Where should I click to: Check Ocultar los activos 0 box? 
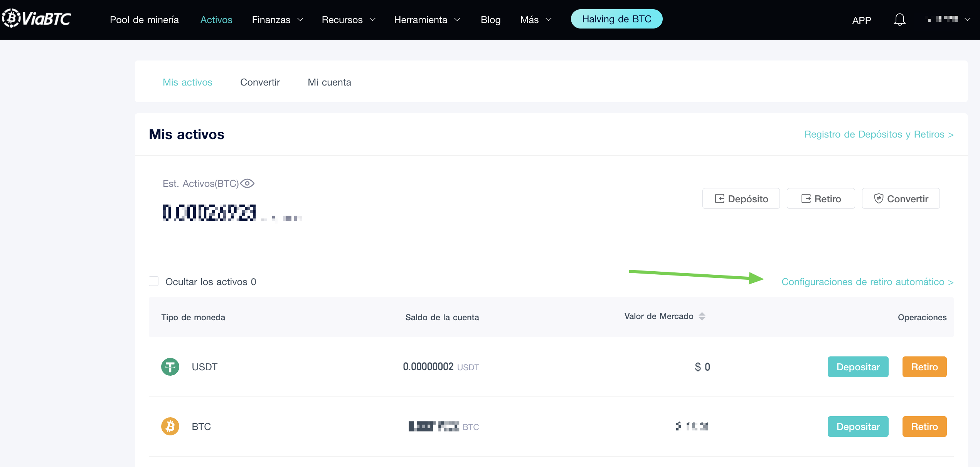154,281
